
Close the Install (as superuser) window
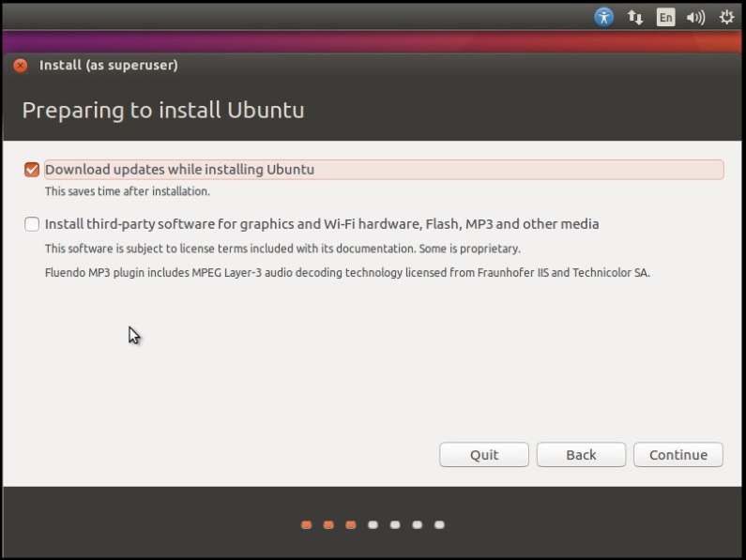pyautogui.click(x=21, y=65)
